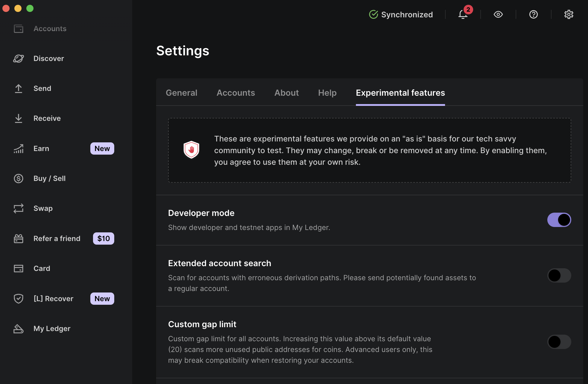Switch to the About tab
Screen dimensions: 588x384
pyautogui.click(x=287, y=93)
